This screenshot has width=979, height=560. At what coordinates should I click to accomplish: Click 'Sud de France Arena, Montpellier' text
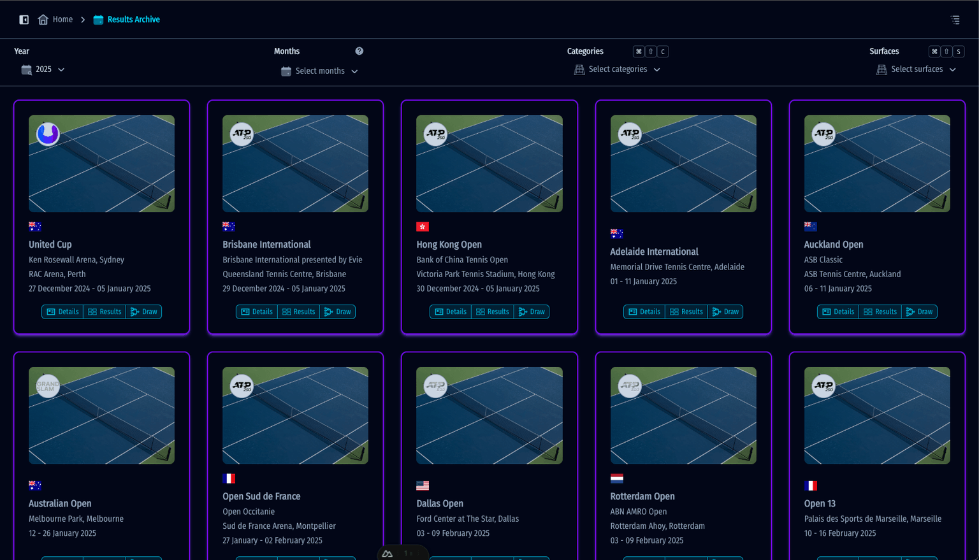[x=279, y=526]
